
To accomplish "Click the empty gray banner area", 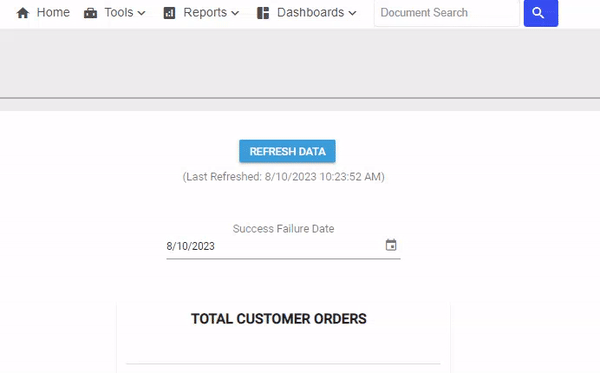I will (300, 63).
